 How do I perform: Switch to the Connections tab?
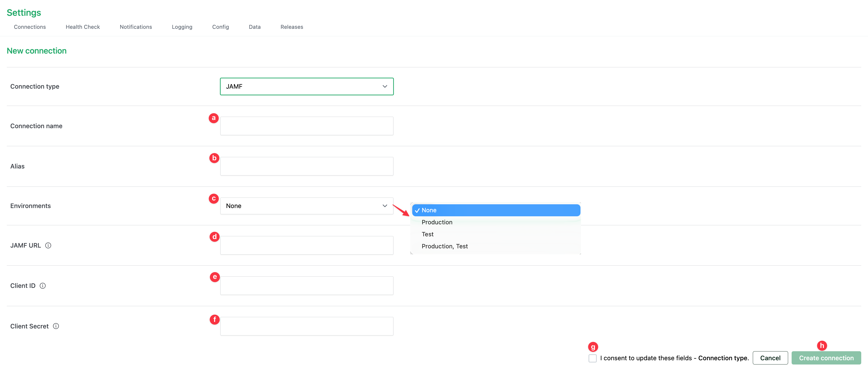click(x=30, y=27)
